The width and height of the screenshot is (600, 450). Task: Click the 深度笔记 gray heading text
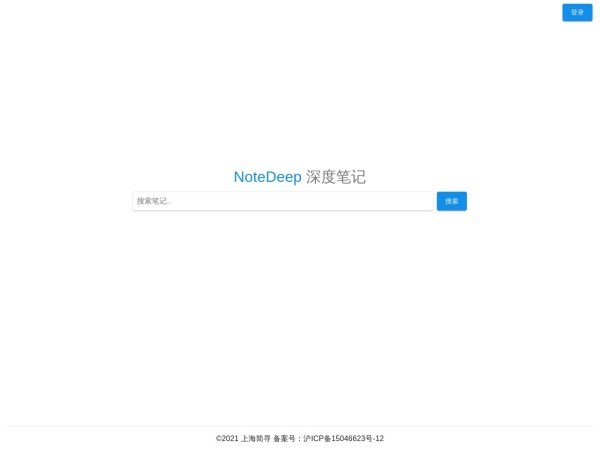tap(336, 177)
